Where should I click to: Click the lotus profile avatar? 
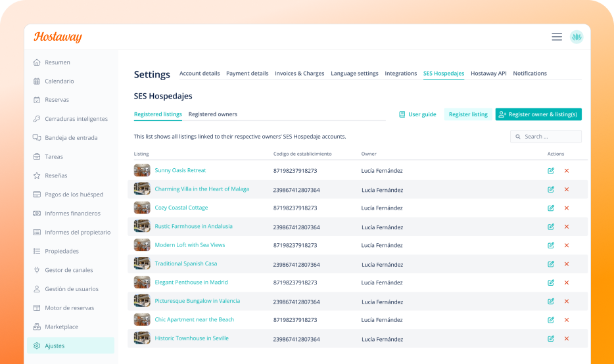click(577, 37)
